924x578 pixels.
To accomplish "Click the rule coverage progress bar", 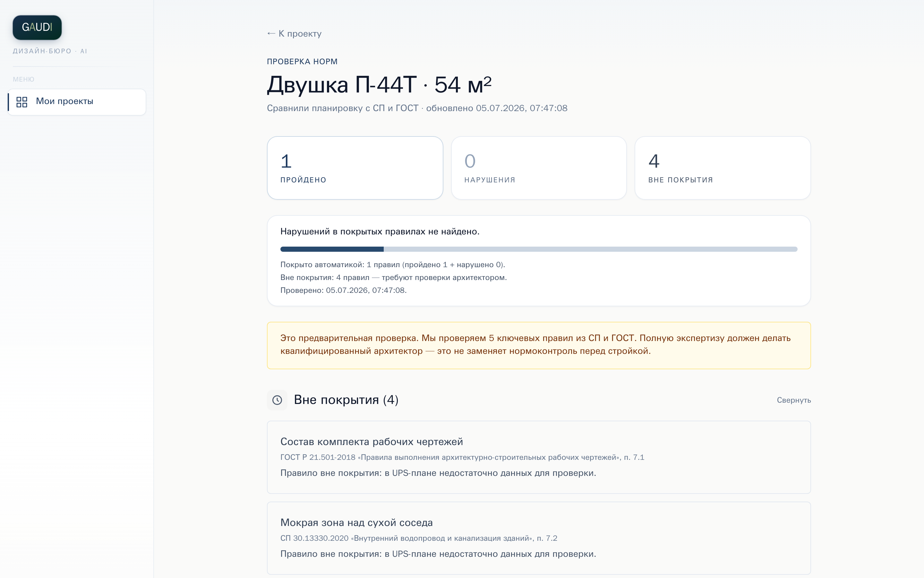I will [x=539, y=249].
